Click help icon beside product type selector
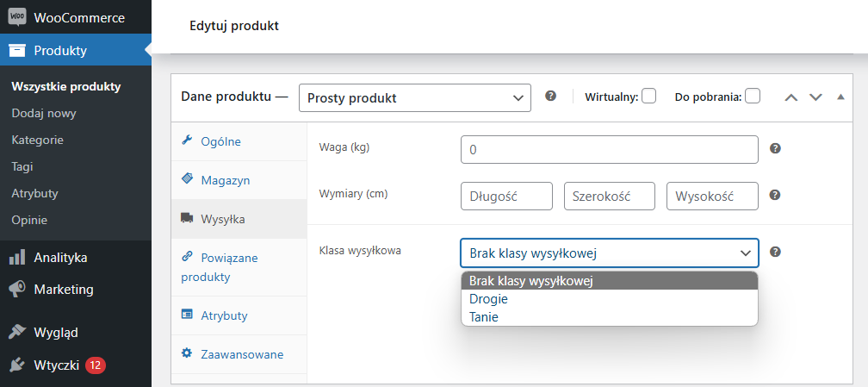 [x=550, y=96]
